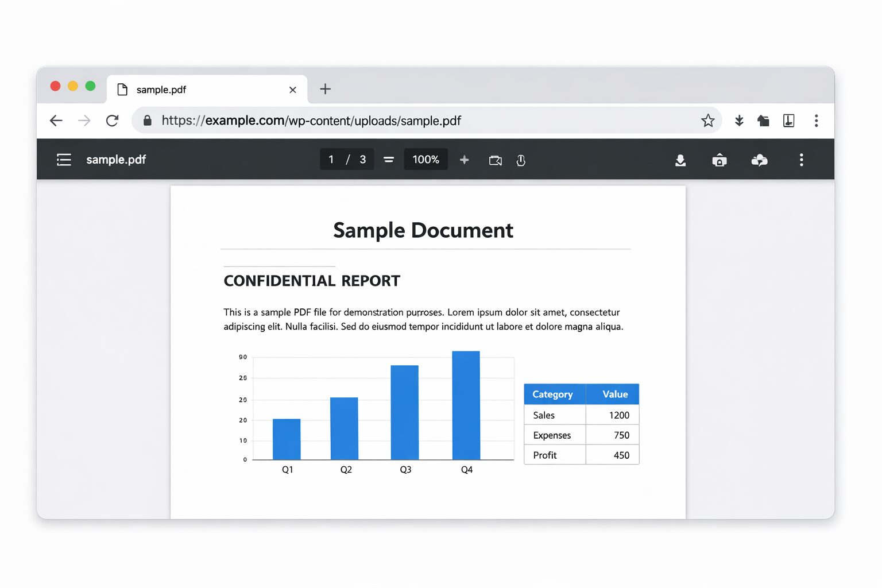Reload the page with refresh button

pyautogui.click(x=113, y=121)
